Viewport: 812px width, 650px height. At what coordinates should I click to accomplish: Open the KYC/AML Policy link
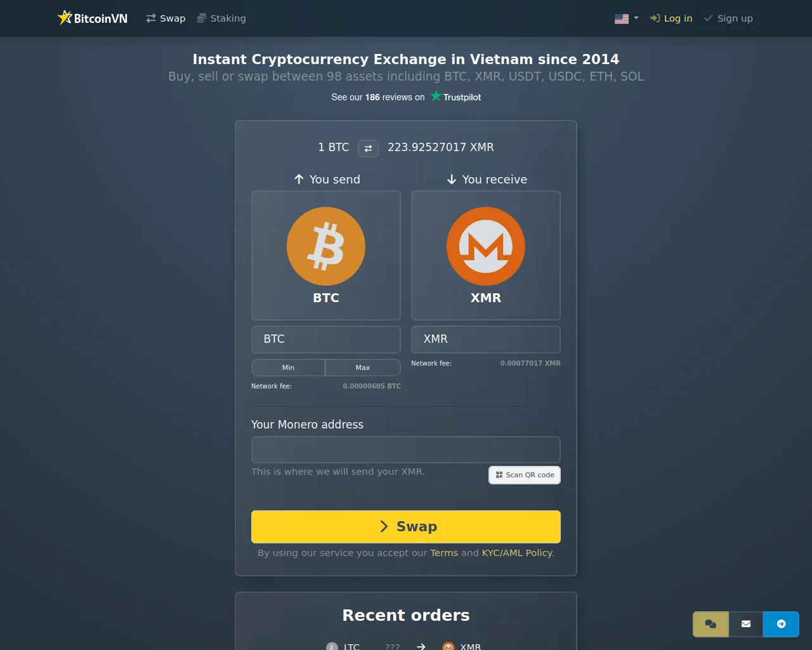tap(517, 553)
